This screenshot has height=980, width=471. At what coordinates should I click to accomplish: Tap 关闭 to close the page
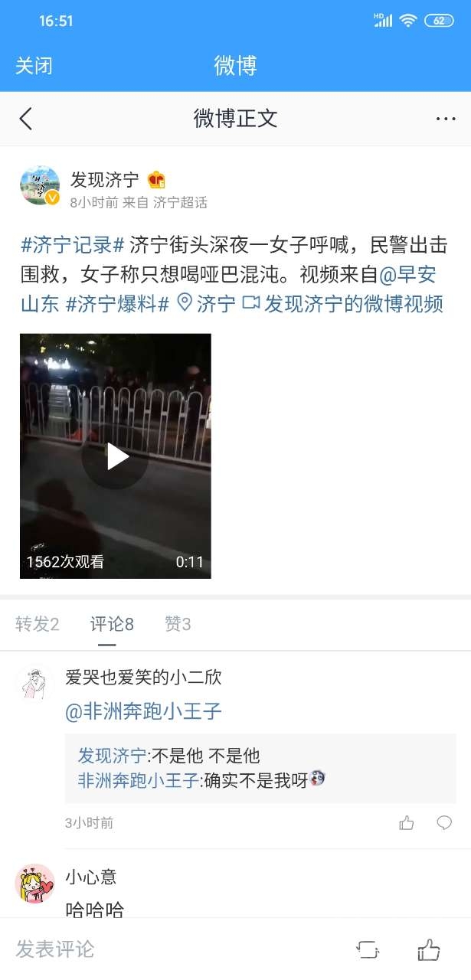[34, 65]
